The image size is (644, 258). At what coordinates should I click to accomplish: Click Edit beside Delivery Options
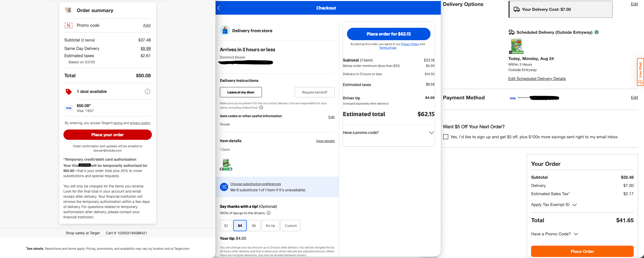pos(634,4)
